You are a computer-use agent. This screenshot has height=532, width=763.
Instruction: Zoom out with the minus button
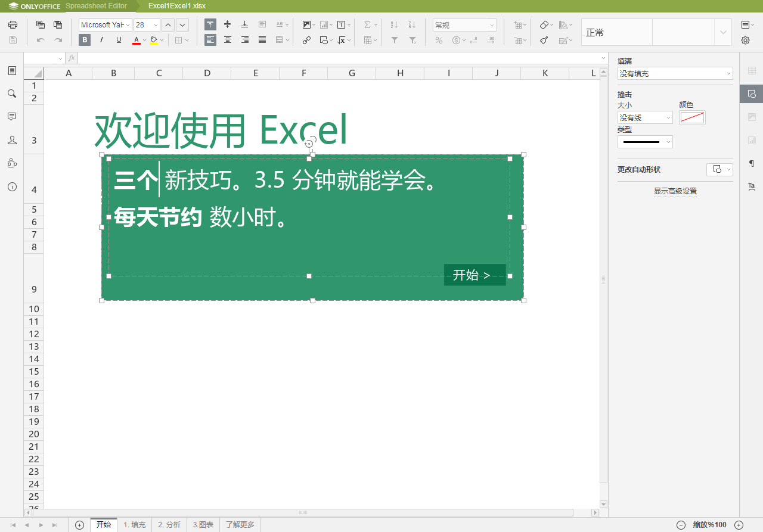[681, 525]
